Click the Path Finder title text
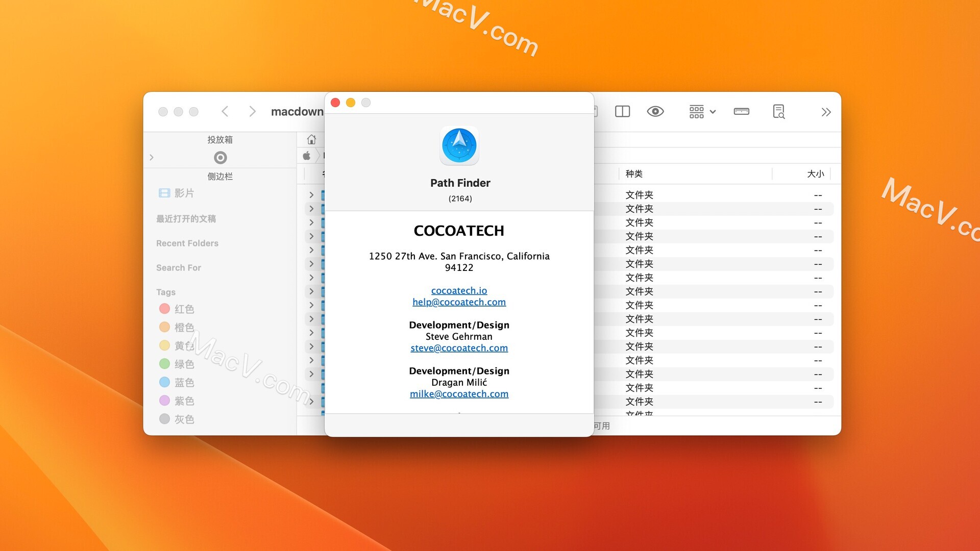Screen dimensions: 980x551 click(460, 183)
